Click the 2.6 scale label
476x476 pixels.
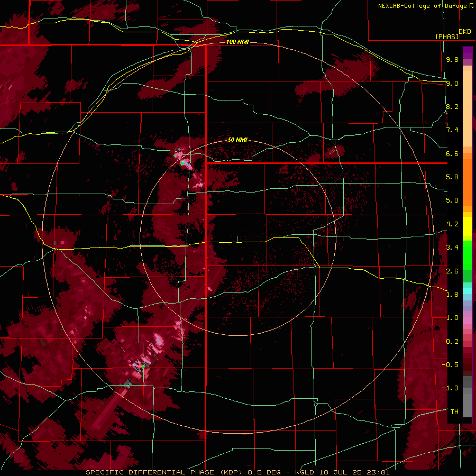coord(452,271)
